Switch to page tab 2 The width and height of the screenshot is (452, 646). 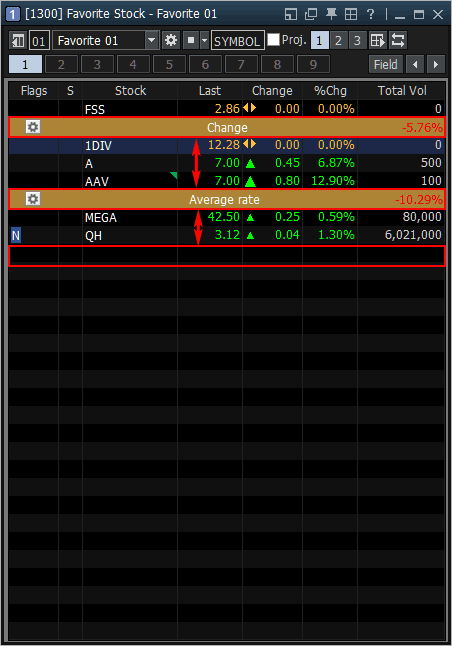click(61, 64)
